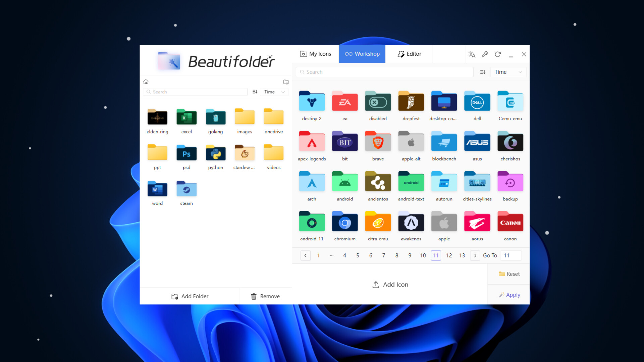Select the canon folder icon
This screenshot has height=362, width=644.
(x=510, y=222)
